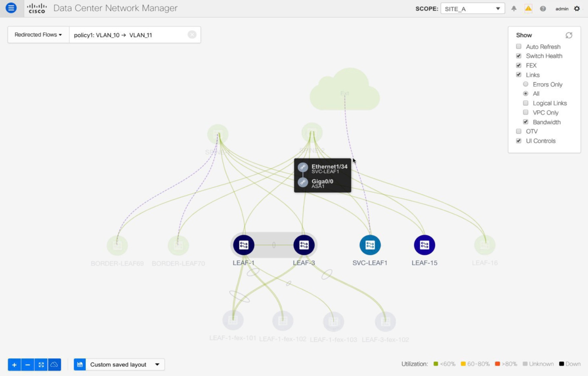Click the Ethernet1/34 SVC-LEAF1 tooltip entry

[323, 168]
